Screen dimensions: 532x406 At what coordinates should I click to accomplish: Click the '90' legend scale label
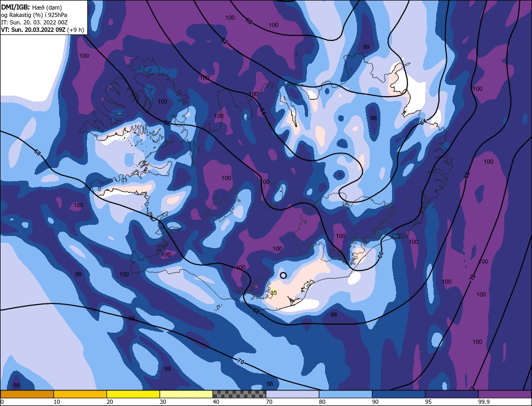[x=375, y=402]
